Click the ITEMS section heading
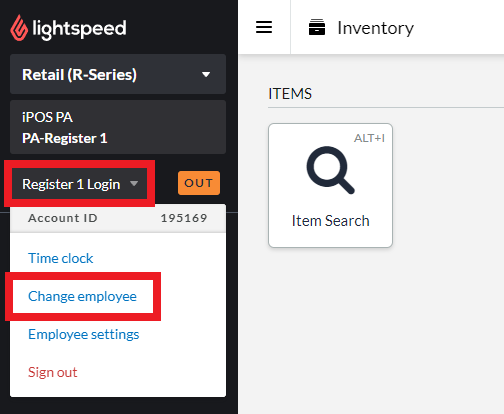The width and height of the screenshot is (504, 414). tap(290, 94)
